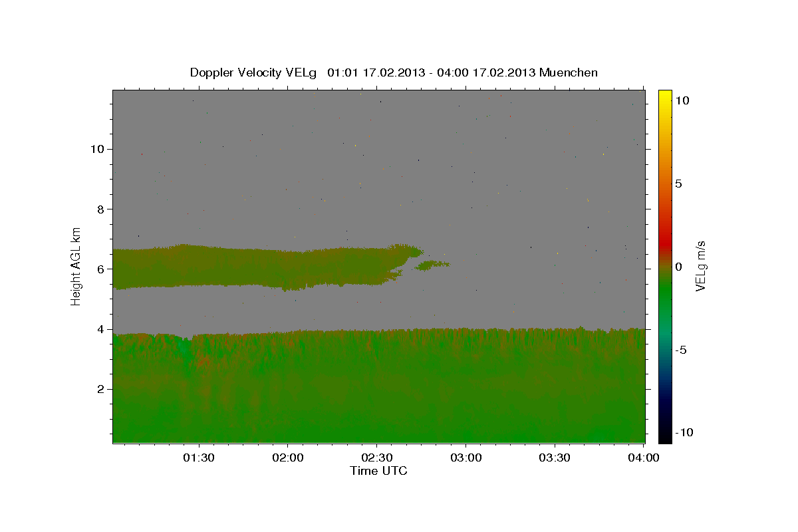Click the colorbar value 0 label
Image resolution: width=798 pixels, height=532 pixels.
pyautogui.click(x=678, y=267)
